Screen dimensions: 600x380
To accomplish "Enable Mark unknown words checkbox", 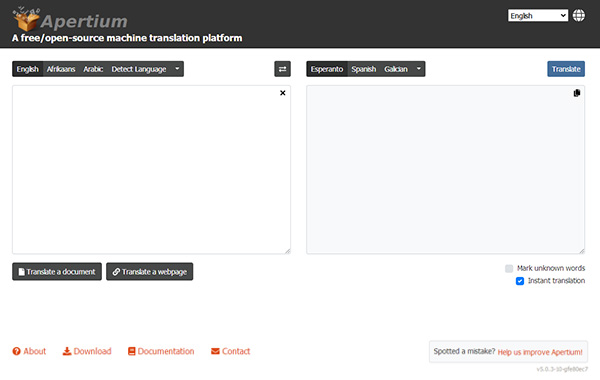I will click(x=509, y=268).
